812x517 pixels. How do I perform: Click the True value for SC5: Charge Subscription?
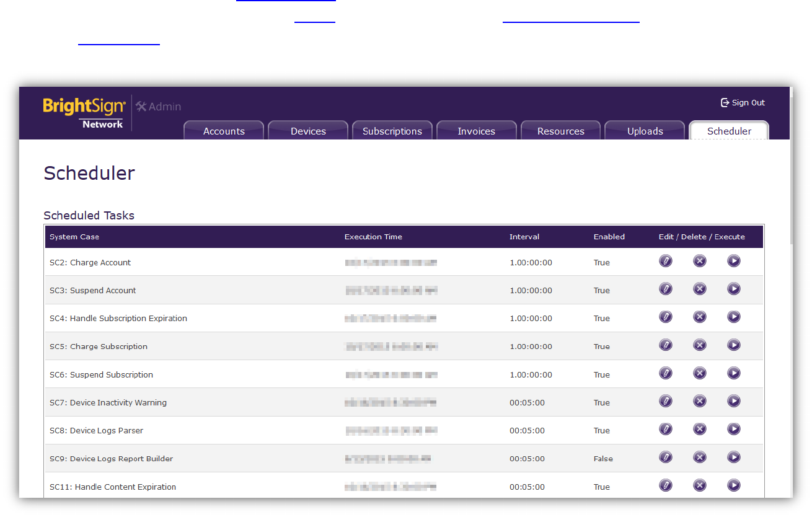(x=602, y=347)
